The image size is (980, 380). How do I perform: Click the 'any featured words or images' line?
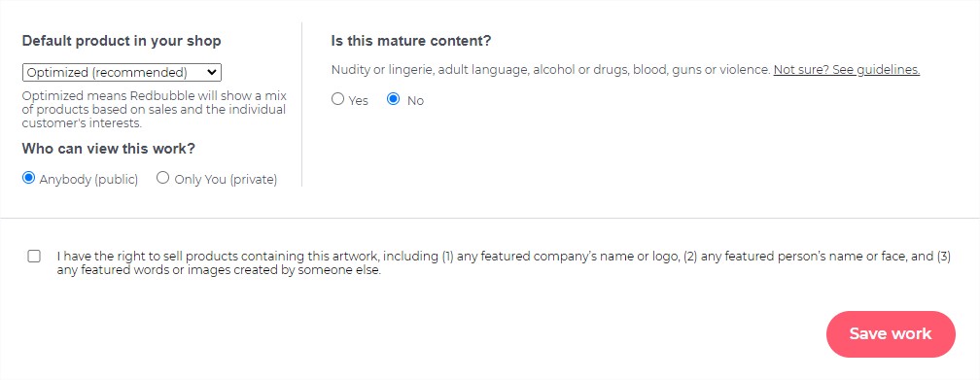click(x=219, y=271)
